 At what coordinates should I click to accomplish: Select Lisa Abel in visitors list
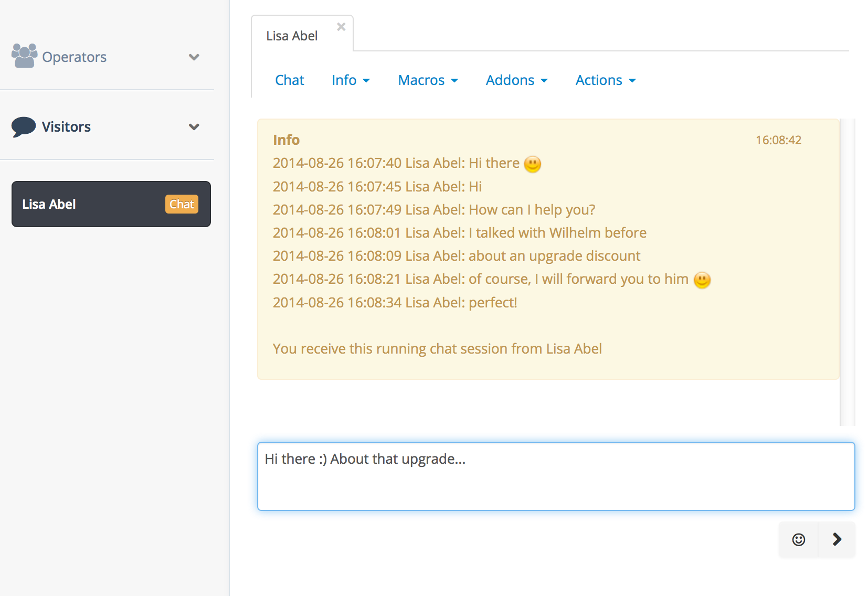[x=111, y=204]
